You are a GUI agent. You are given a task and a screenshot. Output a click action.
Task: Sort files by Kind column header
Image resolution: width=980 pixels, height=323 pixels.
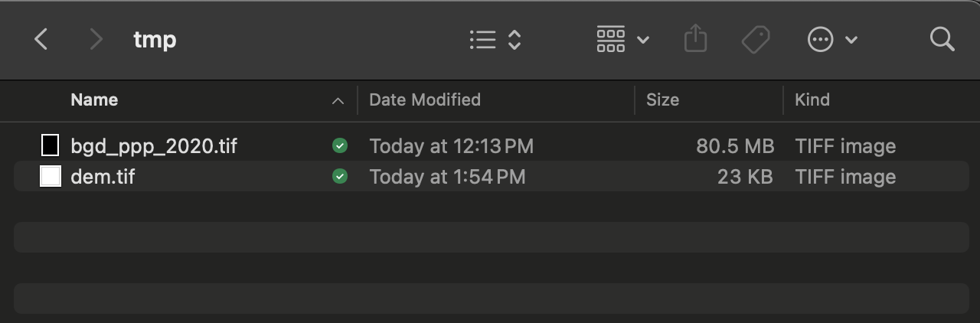coord(812,100)
